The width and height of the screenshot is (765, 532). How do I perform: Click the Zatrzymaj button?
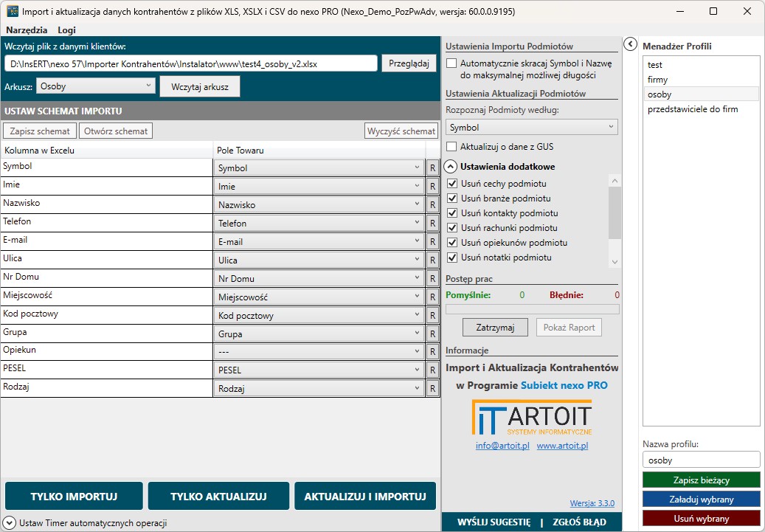point(495,327)
